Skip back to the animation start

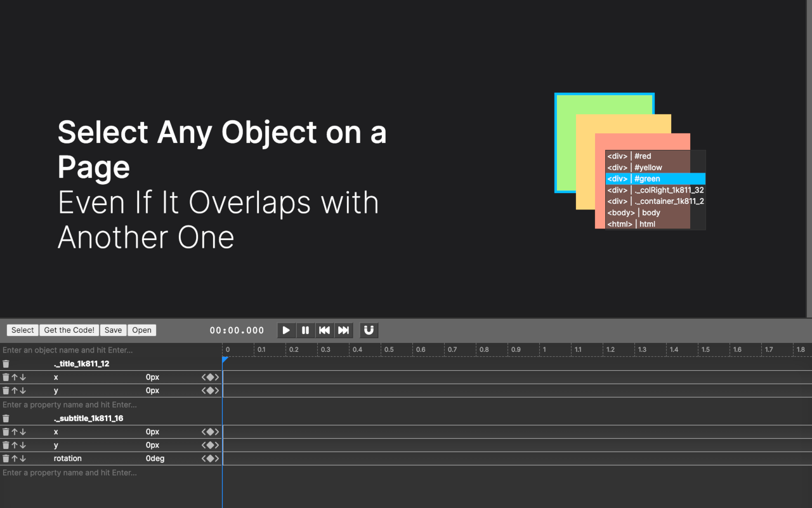[x=325, y=330]
